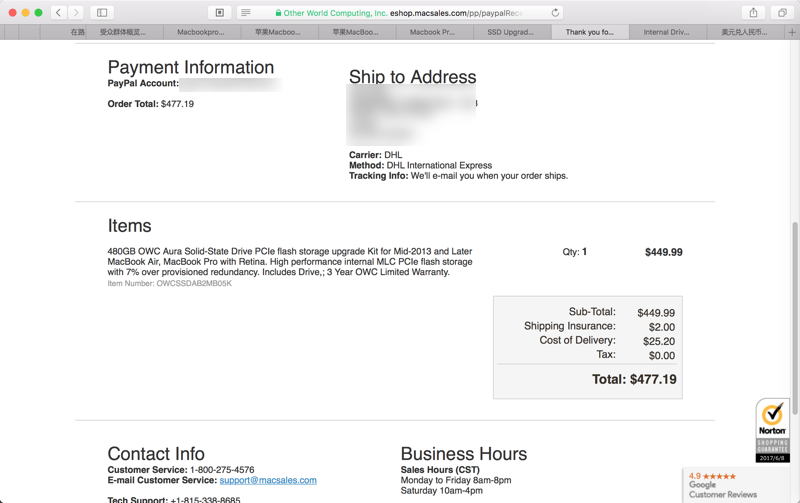This screenshot has height=503, width=800.
Task: Click the Norton Shopping Guarantee badge
Action: (x=772, y=431)
